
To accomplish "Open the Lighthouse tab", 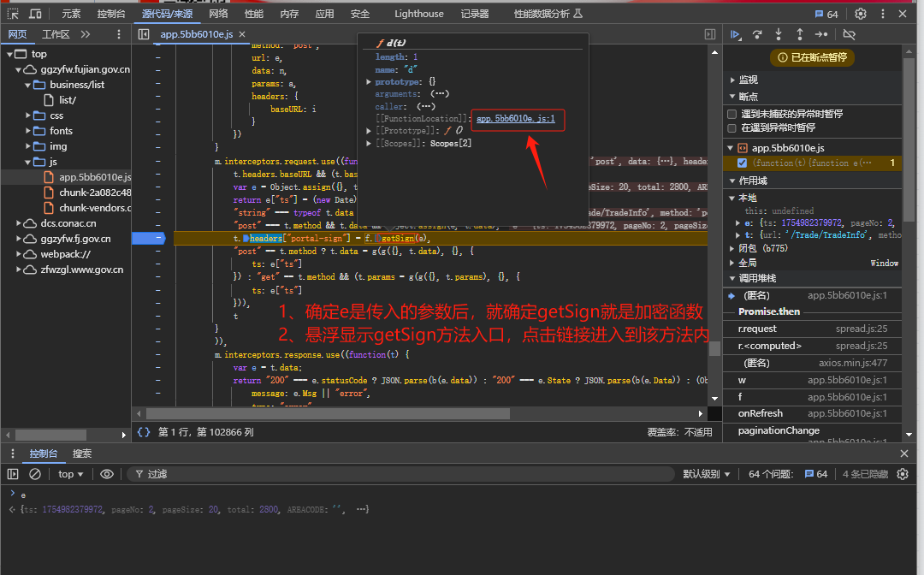I will click(419, 14).
